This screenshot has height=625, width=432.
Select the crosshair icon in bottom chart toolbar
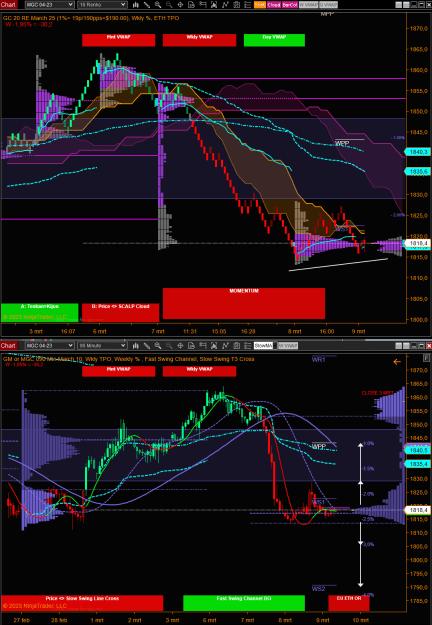coord(180,346)
